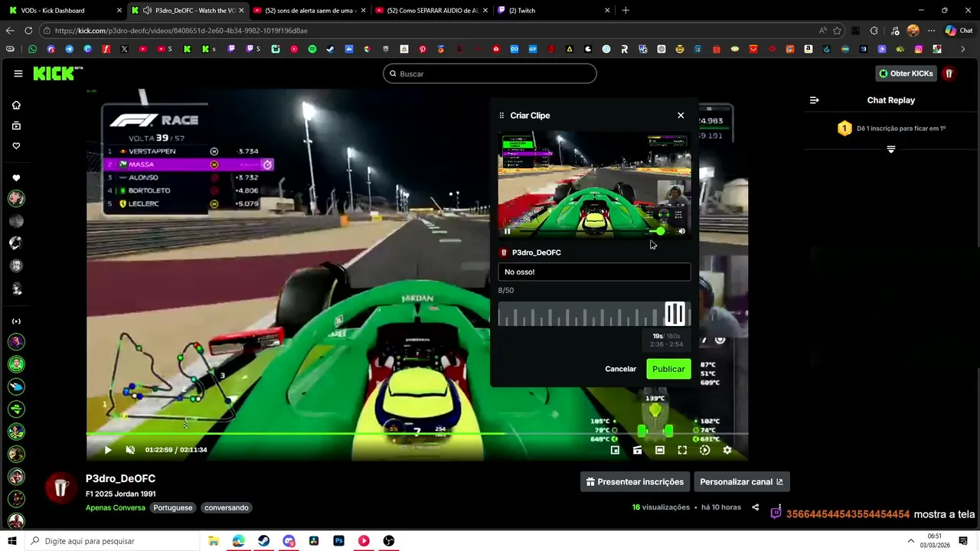This screenshot has width=980, height=551.
Task: Open playback speed control in player
Action: pos(705,450)
